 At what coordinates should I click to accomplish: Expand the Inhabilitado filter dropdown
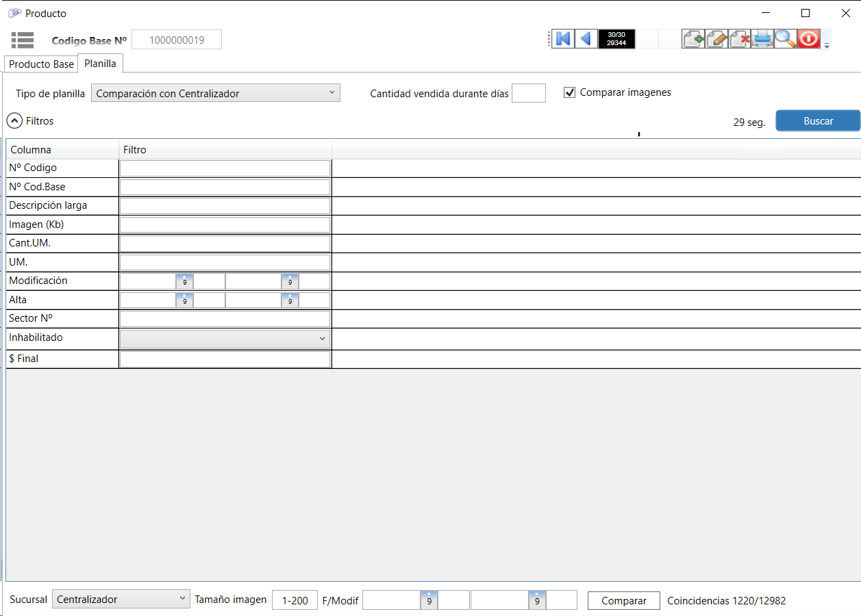click(225, 339)
